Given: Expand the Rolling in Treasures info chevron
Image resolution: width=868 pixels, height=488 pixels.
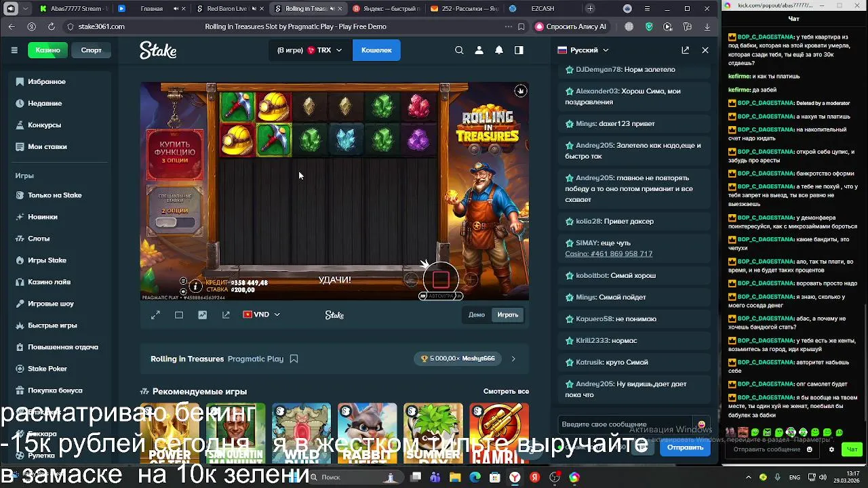Looking at the screenshot, I should (x=513, y=359).
